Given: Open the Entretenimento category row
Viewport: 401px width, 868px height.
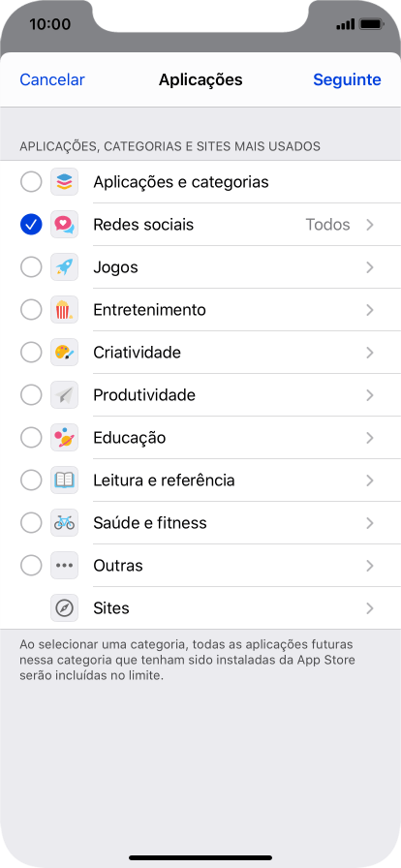Looking at the screenshot, I should (200, 310).
